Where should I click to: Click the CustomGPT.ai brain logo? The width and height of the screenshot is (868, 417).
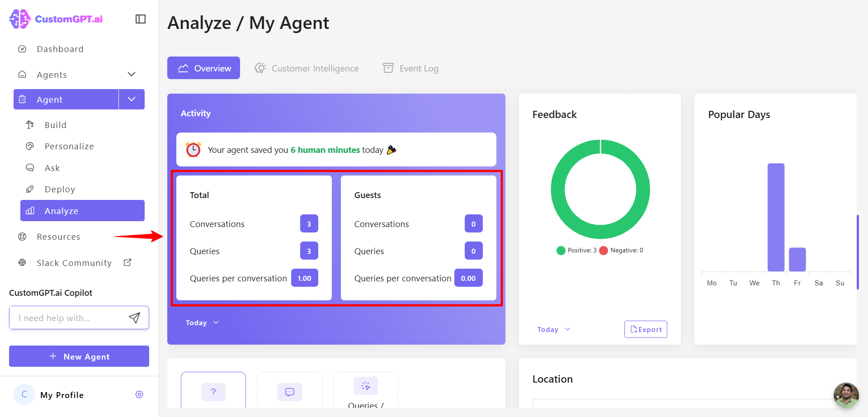coord(20,19)
